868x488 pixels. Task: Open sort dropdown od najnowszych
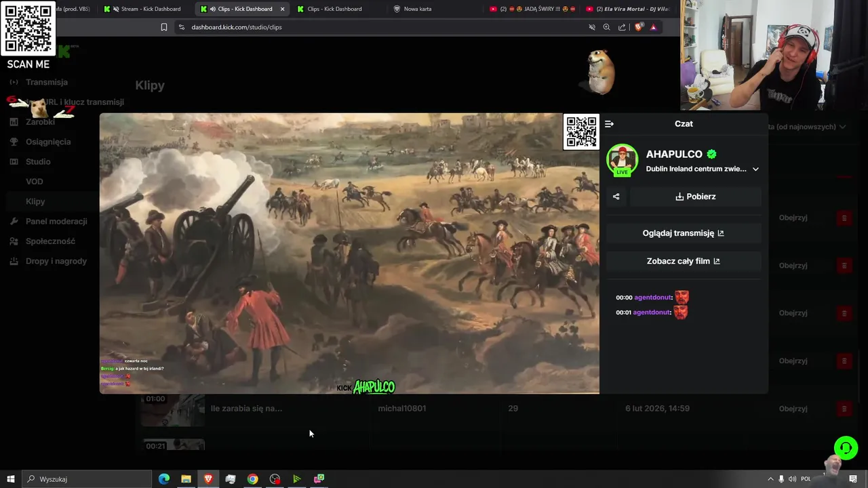(x=807, y=127)
